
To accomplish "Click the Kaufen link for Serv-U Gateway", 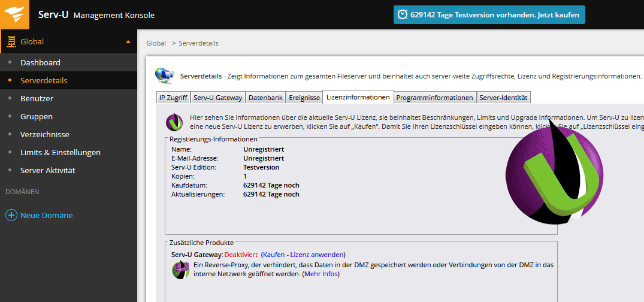I will 274,255.
